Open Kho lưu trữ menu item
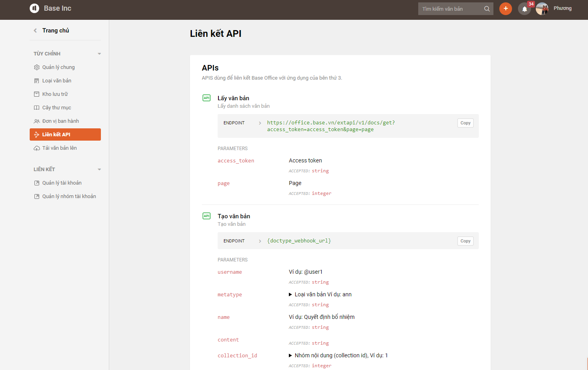Image resolution: width=588 pixels, height=370 pixels. coord(65,94)
